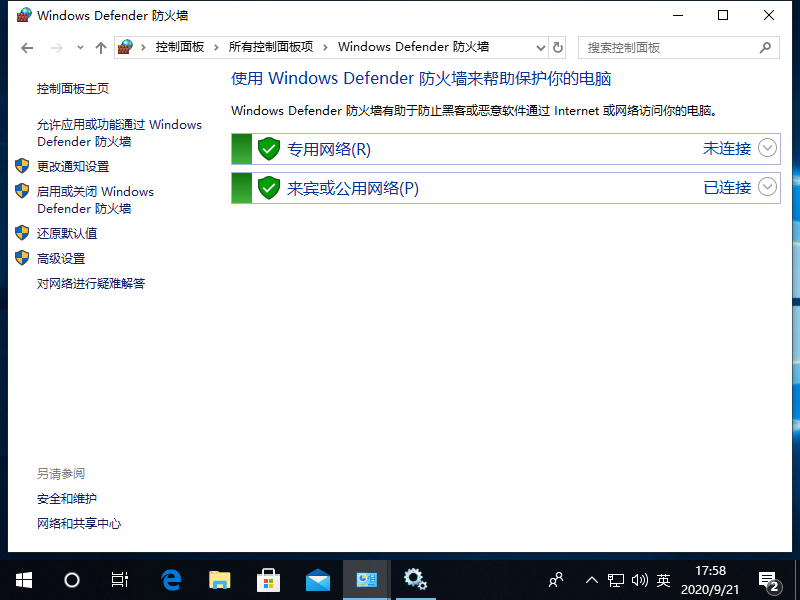Click the 搜索控制面板 search field
Image resolution: width=800 pixels, height=600 pixels.
(665, 47)
